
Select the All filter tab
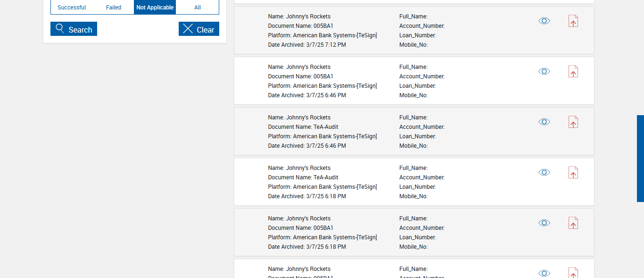(198, 8)
